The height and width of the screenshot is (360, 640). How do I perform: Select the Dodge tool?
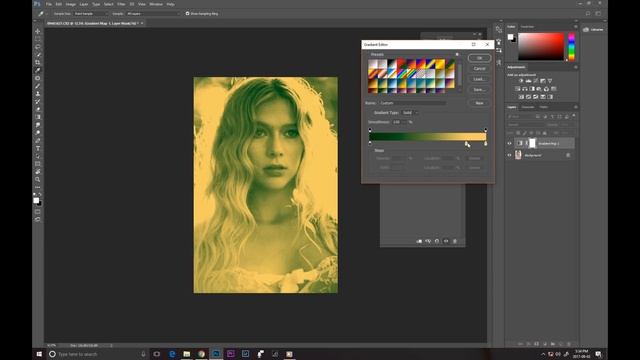[x=38, y=132]
